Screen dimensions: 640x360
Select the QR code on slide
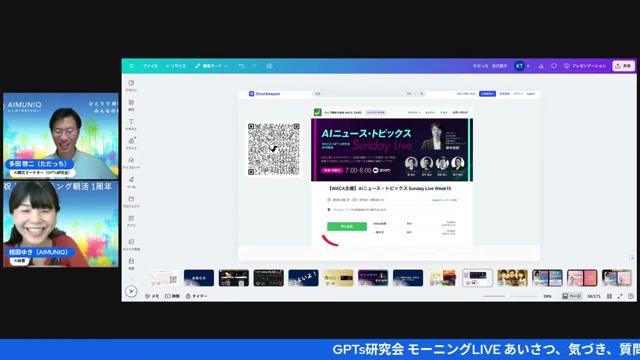pos(273,149)
